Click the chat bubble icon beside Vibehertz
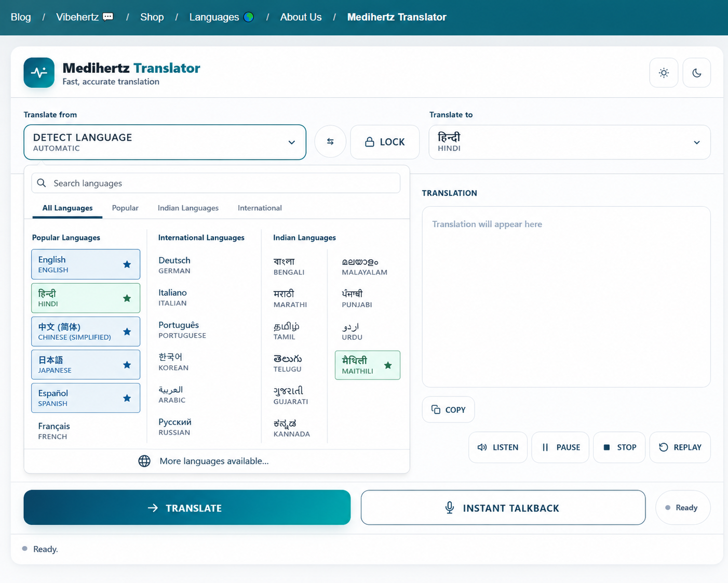The image size is (728, 583). tap(108, 17)
